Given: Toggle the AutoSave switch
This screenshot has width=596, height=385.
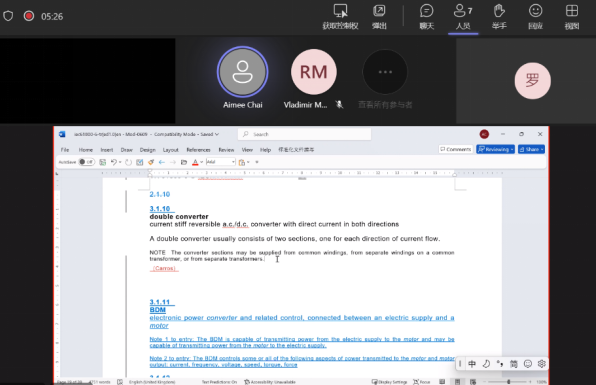Looking at the screenshot, I should pyautogui.click(x=86, y=162).
